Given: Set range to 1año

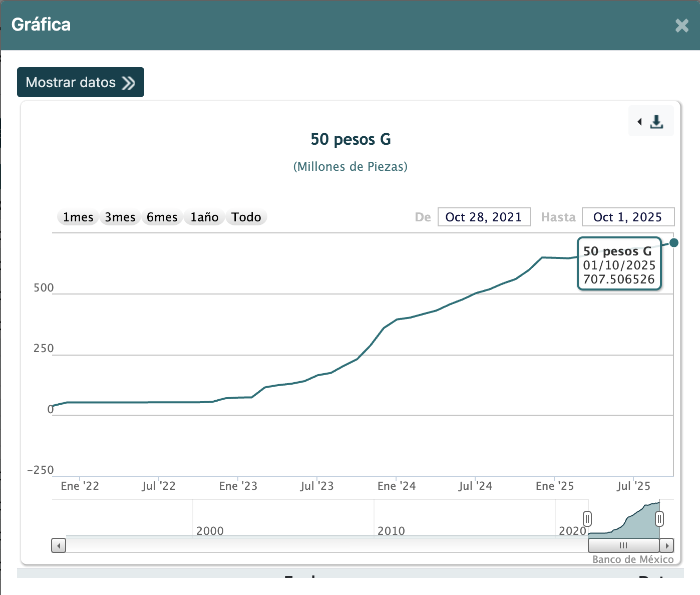Looking at the screenshot, I should 204,217.
